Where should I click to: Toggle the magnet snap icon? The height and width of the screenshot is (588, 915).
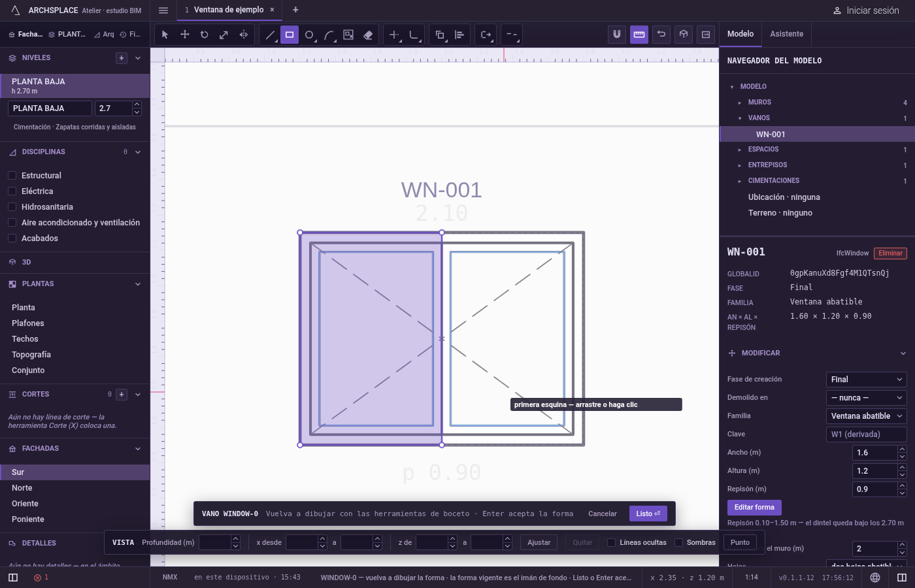tap(617, 35)
